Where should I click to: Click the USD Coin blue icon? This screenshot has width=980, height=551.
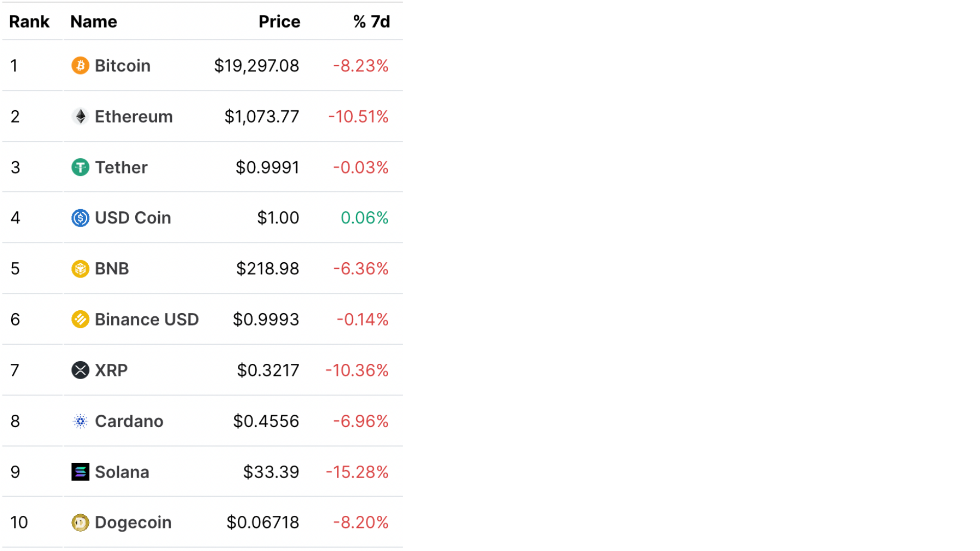click(80, 218)
